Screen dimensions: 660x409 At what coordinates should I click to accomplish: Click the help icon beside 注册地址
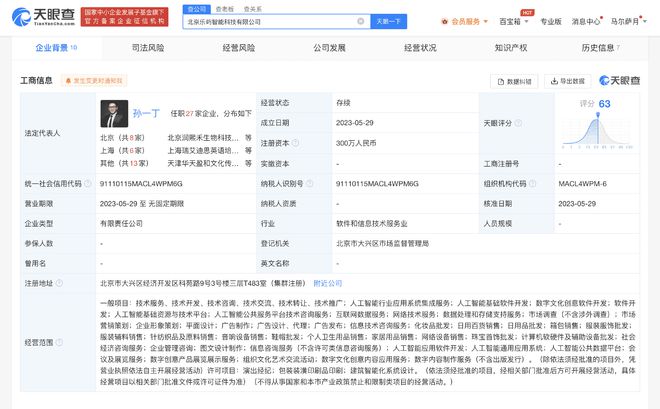click(x=59, y=283)
